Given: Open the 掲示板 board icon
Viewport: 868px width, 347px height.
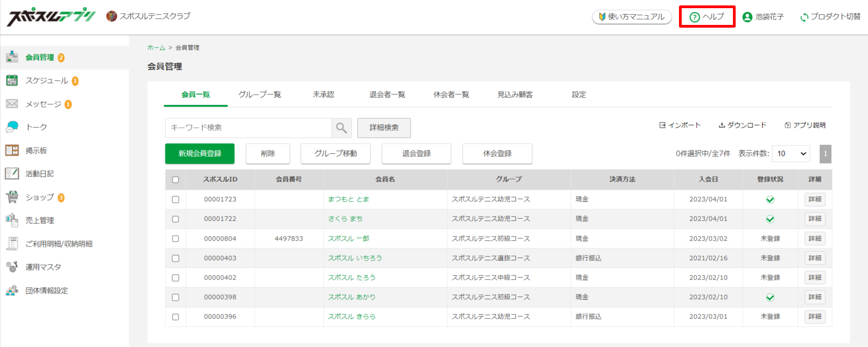Looking at the screenshot, I should click(x=12, y=150).
